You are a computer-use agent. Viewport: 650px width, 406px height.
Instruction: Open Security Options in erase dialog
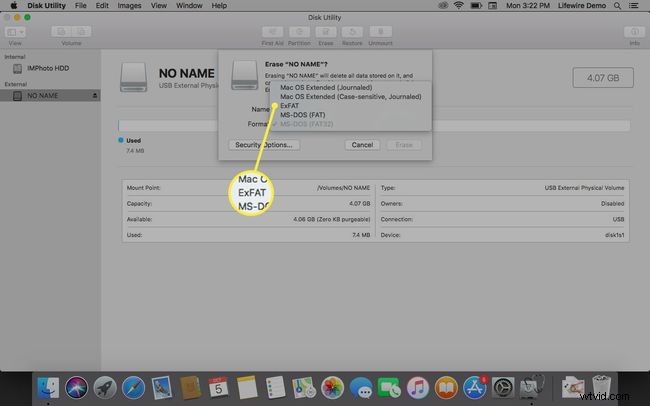tap(264, 145)
